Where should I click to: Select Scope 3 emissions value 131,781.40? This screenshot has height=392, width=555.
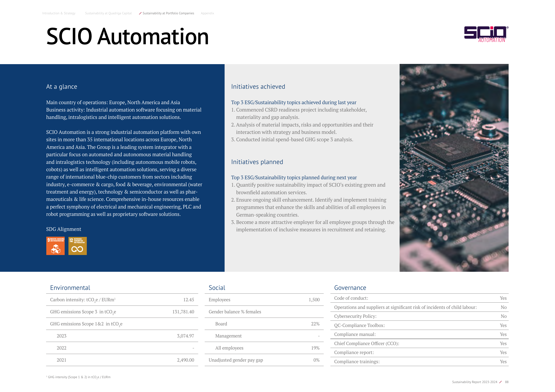[x=183, y=312]
